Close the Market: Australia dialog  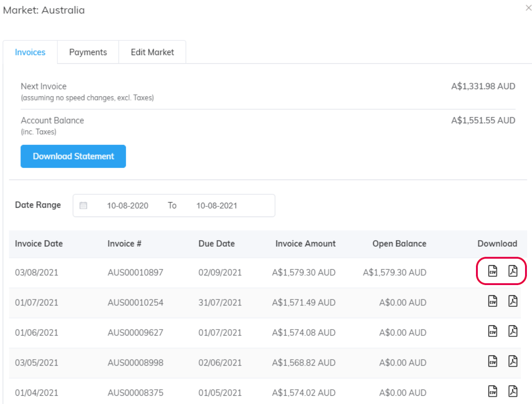[x=528, y=8]
